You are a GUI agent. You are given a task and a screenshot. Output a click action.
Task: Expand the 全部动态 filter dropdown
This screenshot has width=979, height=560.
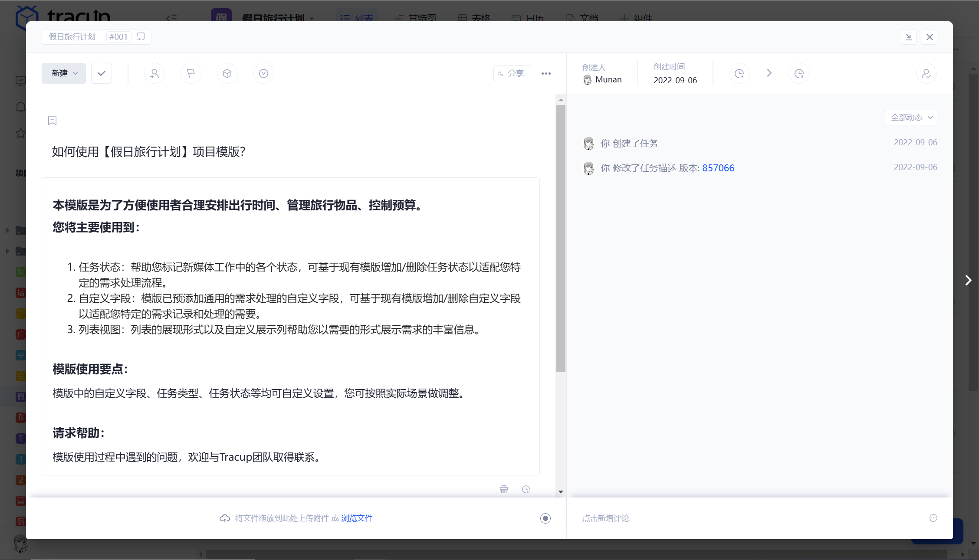pos(910,117)
